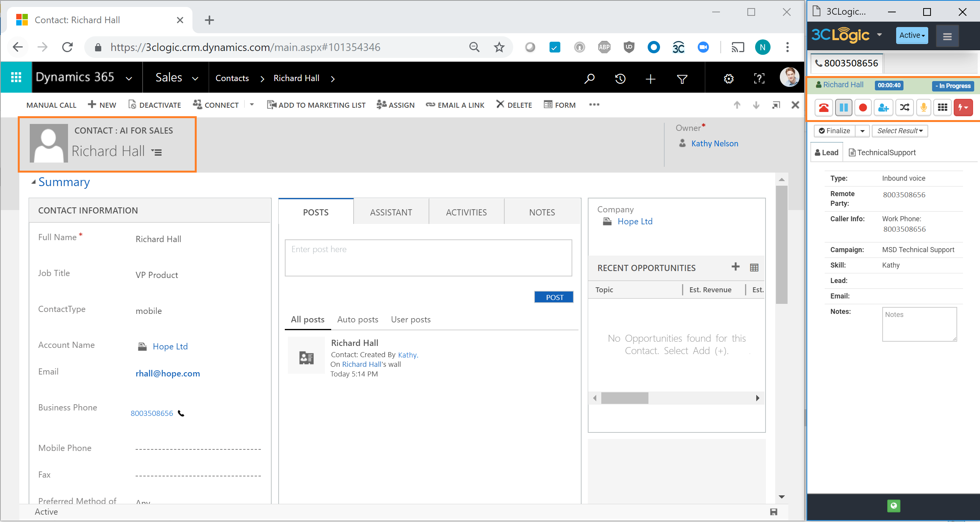Click the POSTS tab in contact record
Viewport: 980px width, 522px height.
316,212
